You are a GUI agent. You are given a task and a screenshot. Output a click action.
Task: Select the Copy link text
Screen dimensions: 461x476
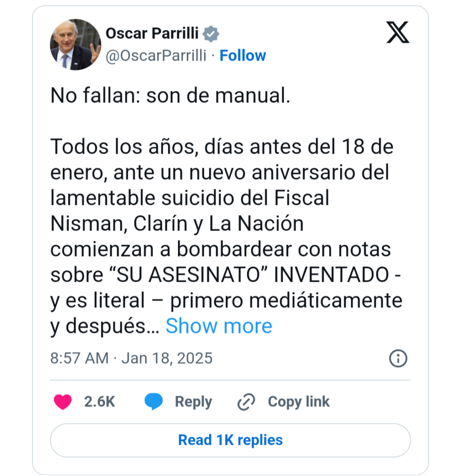point(299,402)
